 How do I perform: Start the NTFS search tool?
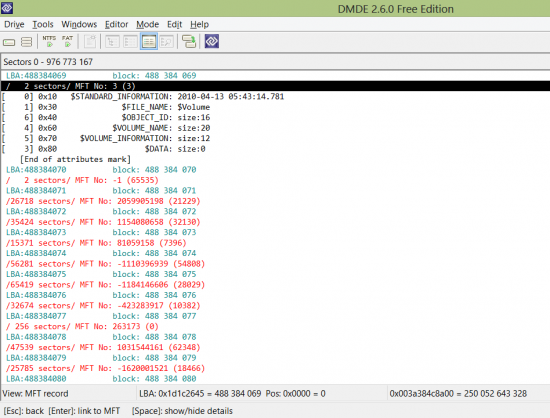click(x=49, y=41)
